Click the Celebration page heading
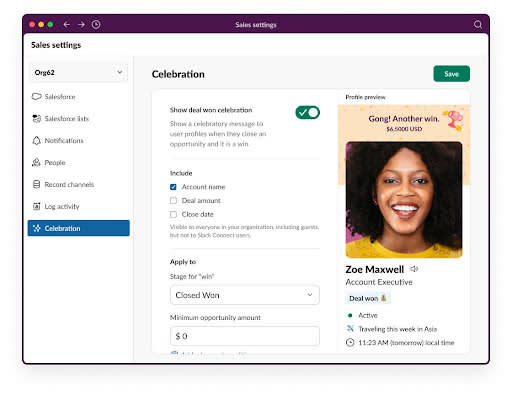 (178, 74)
